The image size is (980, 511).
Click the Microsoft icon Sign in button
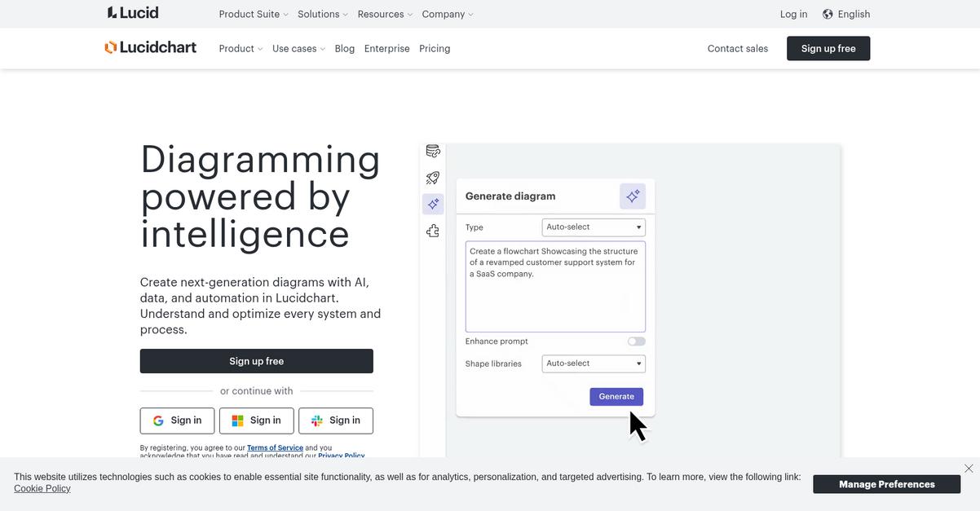pyautogui.click(x=256, y=421)
